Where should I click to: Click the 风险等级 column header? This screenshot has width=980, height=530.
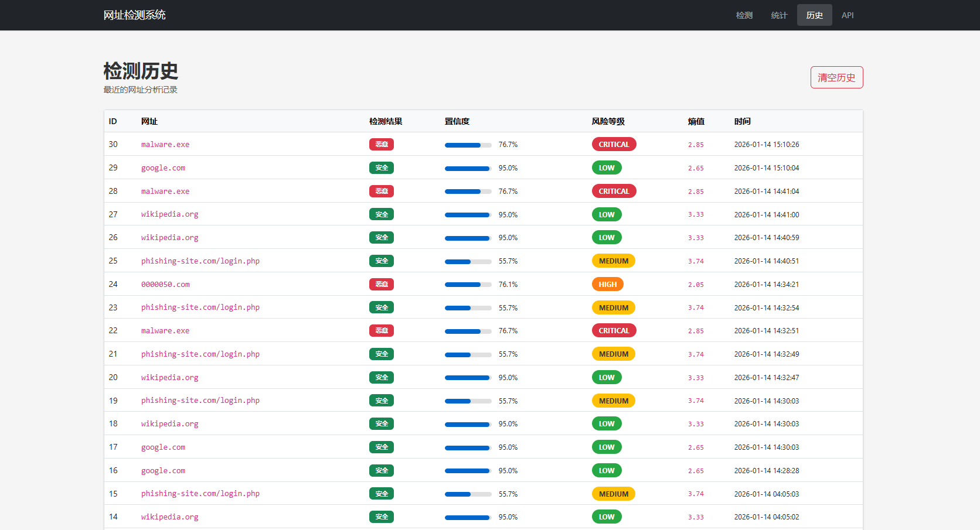pyautogui.click(x=608, y=121)
